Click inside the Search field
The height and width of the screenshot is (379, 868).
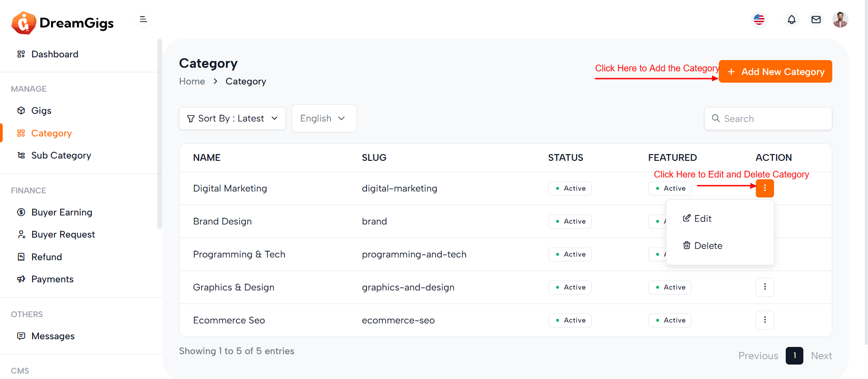[x=773, y=119]
